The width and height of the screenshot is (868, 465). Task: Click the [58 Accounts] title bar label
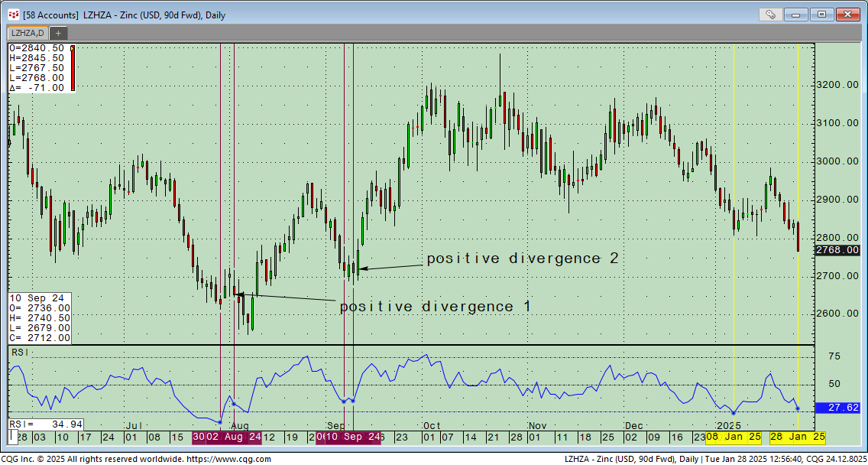(50, 14)
